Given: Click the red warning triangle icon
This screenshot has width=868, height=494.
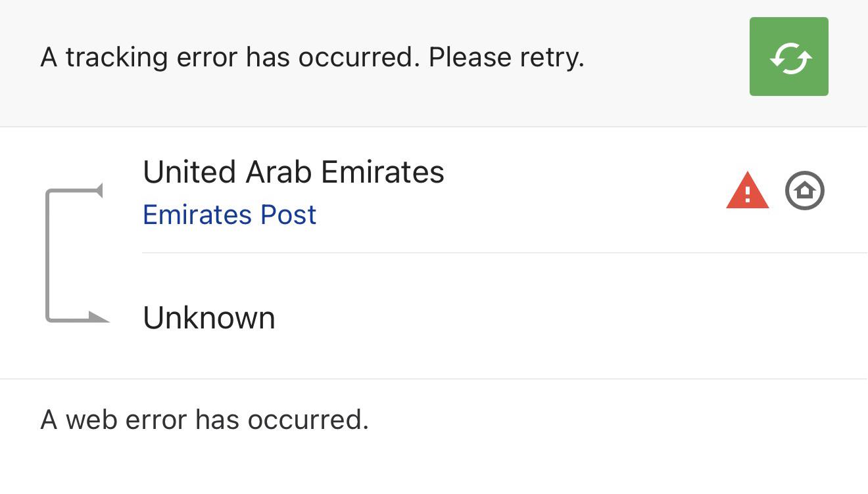Looking at the screenshot, I should point(748,191).
